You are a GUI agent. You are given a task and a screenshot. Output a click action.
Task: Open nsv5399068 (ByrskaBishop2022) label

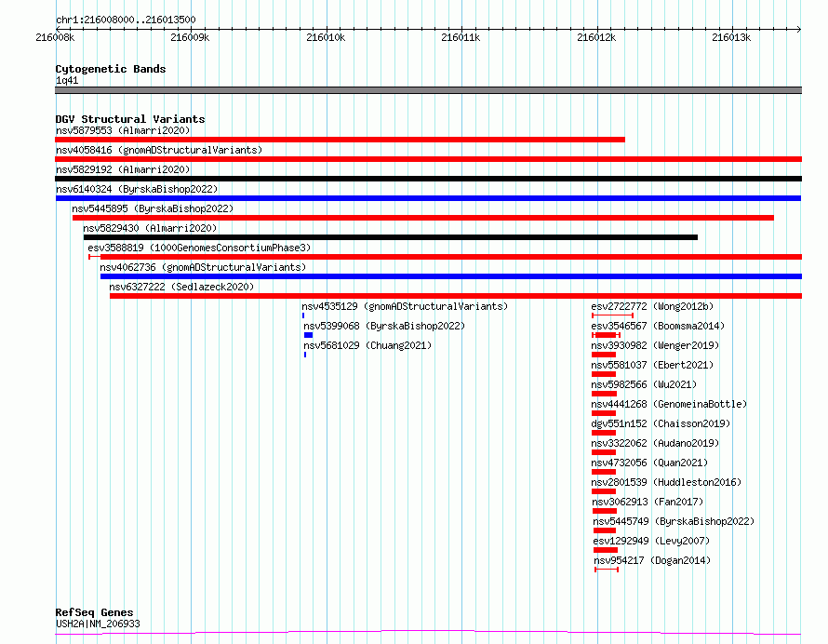click(x=384, y=326)
